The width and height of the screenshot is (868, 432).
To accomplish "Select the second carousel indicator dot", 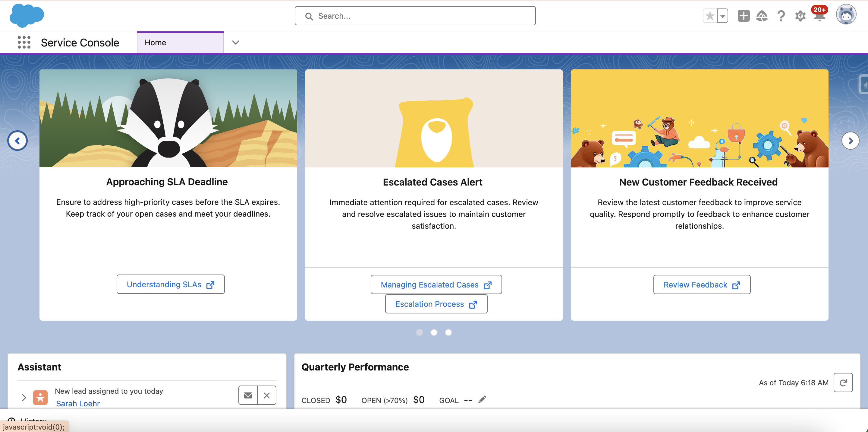I will click(x=434, y=332).
